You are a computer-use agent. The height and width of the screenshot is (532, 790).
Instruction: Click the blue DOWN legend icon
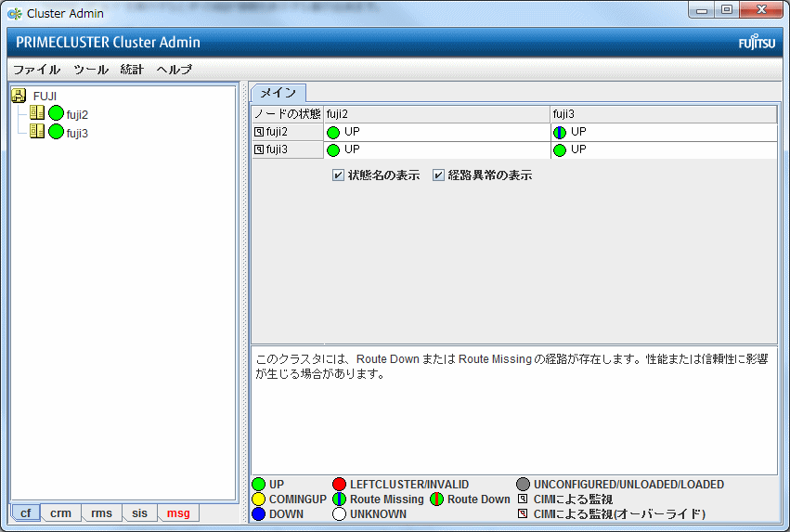258,513
